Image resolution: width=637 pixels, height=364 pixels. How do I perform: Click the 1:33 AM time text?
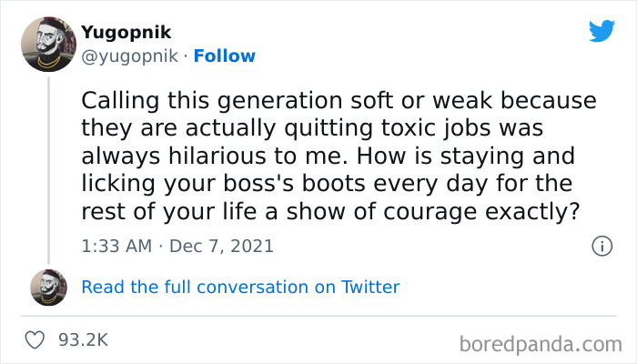point(114,246)
